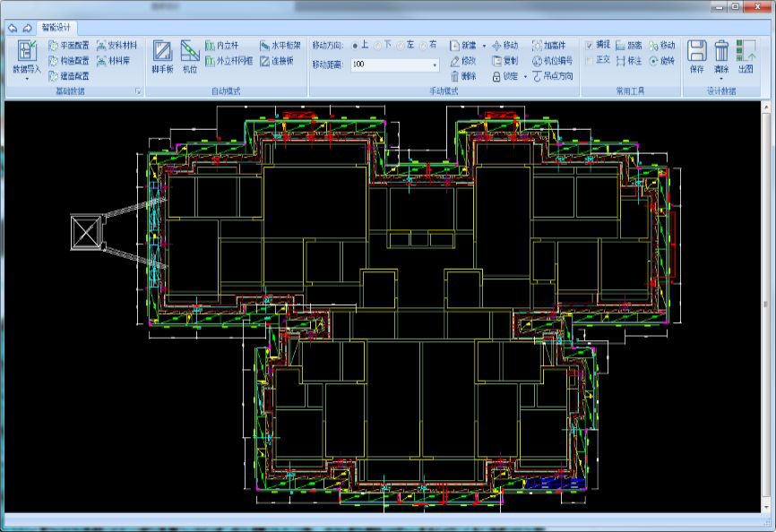776x532 pixels.
Task: Select the 加高件 heightening piece tool
Action: pyautogui.click(x=548, y=46)
